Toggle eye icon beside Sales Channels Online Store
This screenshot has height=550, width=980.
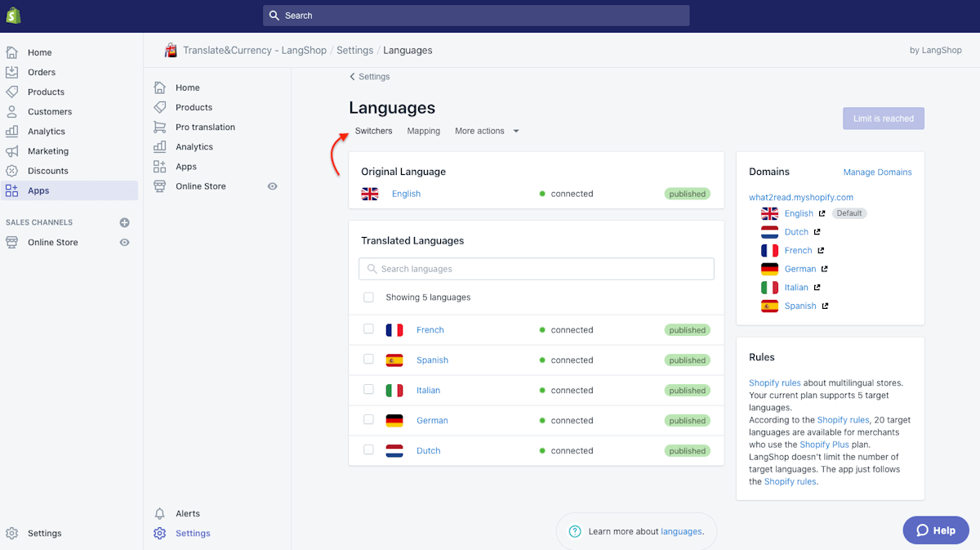[124, 243]
